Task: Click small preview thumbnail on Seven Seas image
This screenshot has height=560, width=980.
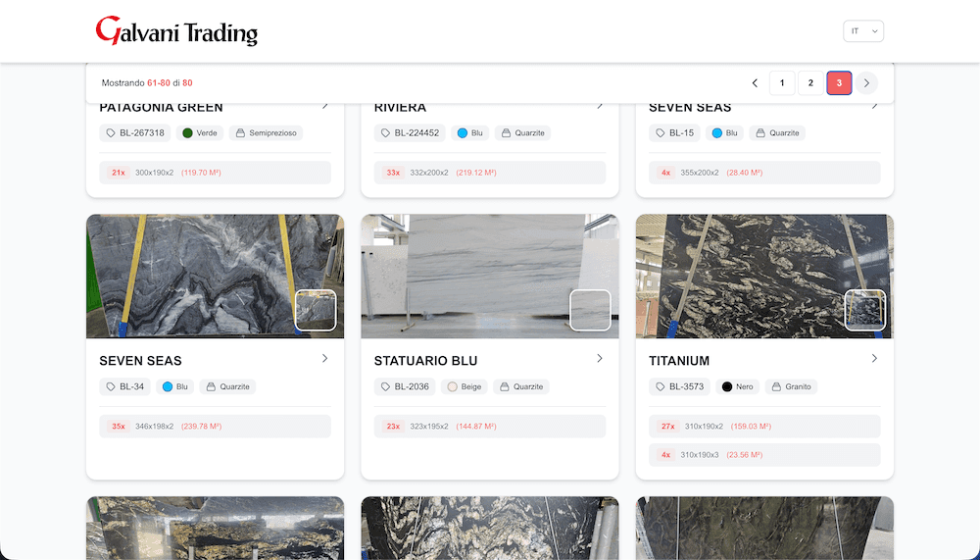Action: (316, 310)
